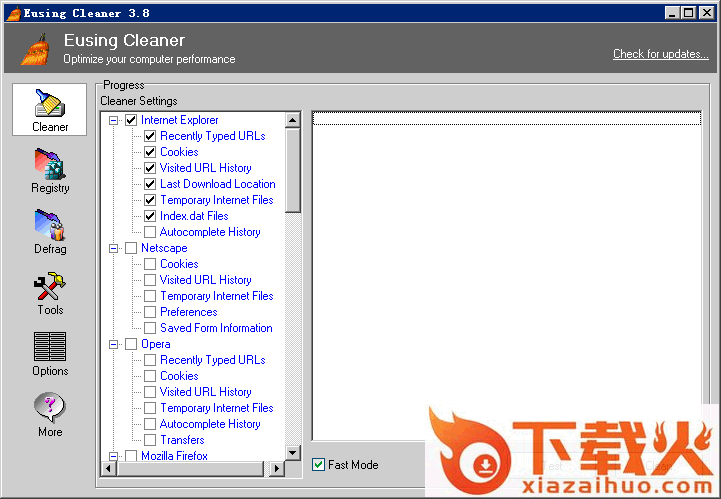Open the Registry cleaner icon
Viewport: 721px width, 499px height.
coord(50,164)
